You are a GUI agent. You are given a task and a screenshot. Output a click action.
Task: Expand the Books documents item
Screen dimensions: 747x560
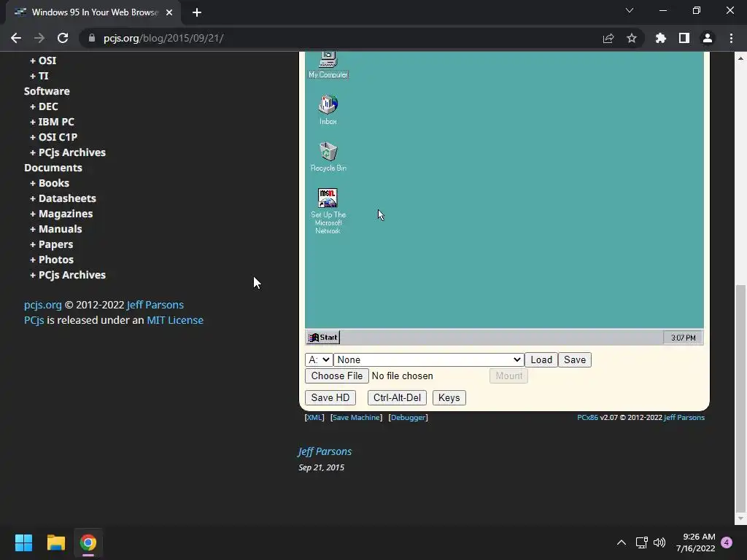tap(50, 183)
